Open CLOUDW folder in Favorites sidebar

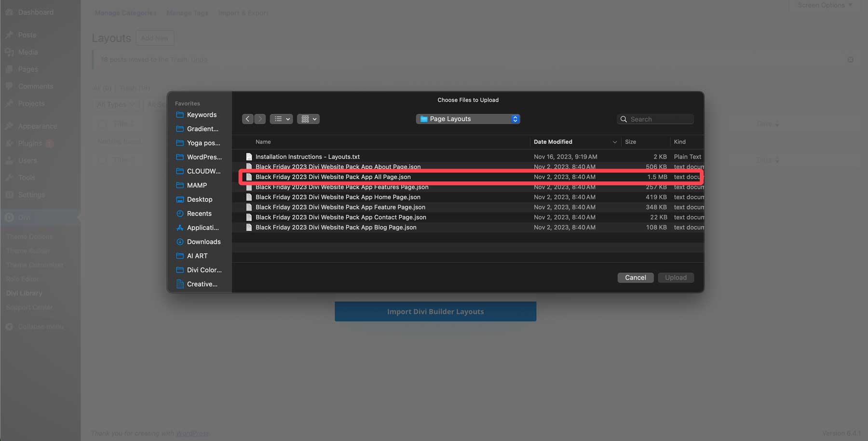click(x=198, y=171)
